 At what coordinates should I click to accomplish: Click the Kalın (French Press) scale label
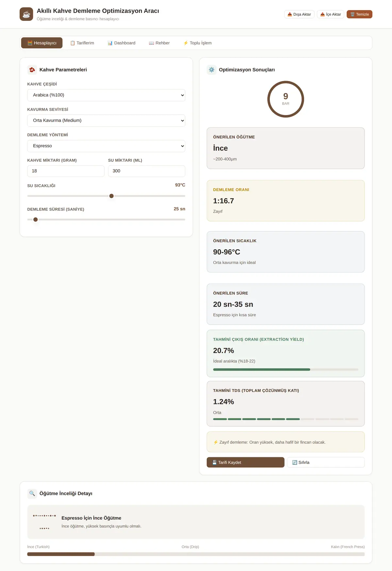pyautogui.click(x=348, y=547)
